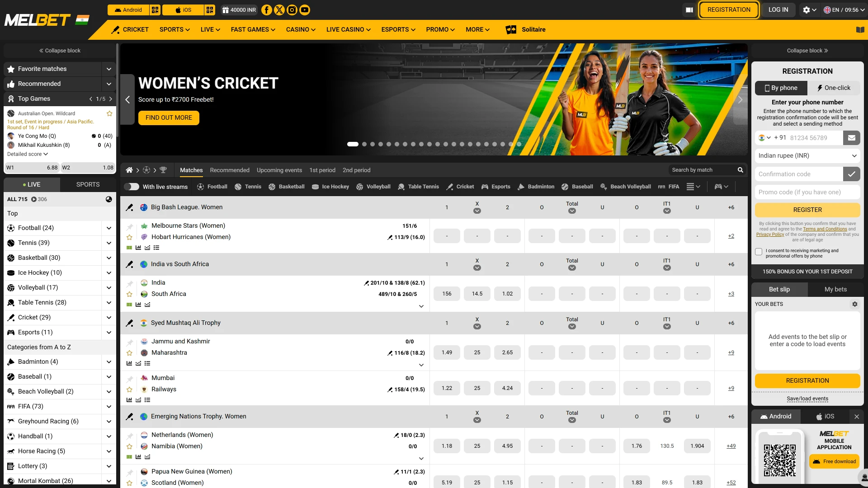Screen dimensions: 868x488
Task: Open the search magnifier in the match search bar
Action: point(740,170)
